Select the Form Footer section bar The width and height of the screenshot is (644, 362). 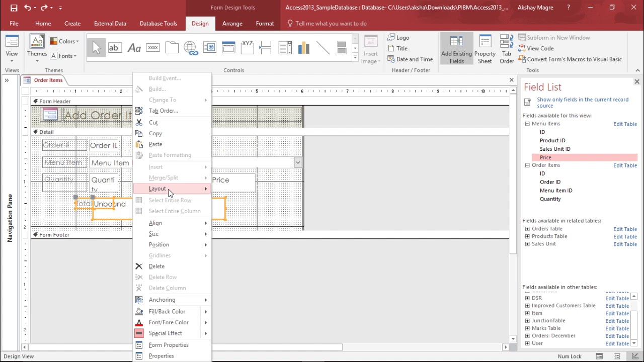point(270,235)
